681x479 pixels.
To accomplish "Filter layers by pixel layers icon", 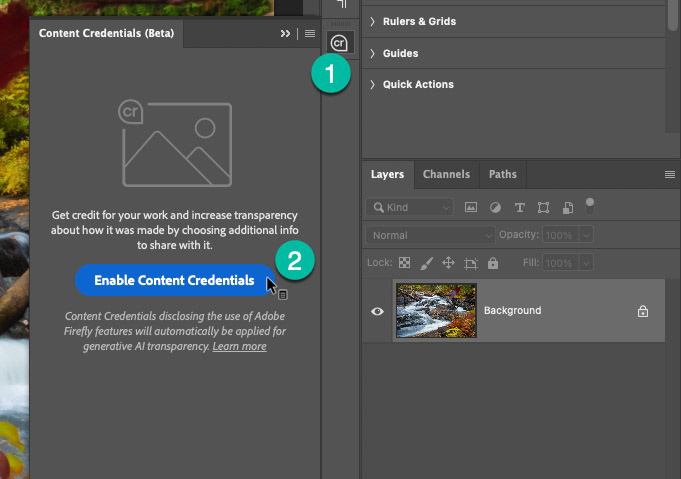I will pos(471,207).
